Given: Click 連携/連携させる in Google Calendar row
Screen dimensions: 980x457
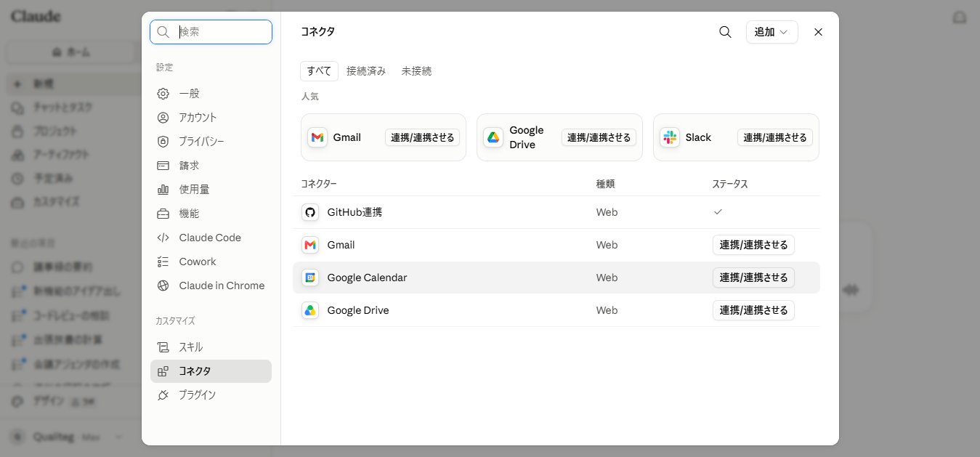Looking at the screenshot, I should coord(753,278).
